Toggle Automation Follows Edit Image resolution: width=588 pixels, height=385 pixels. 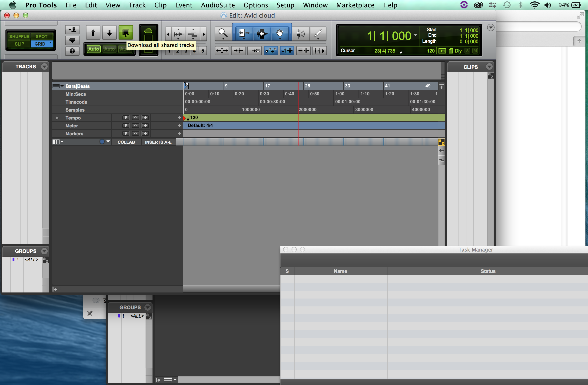[271, 51]
